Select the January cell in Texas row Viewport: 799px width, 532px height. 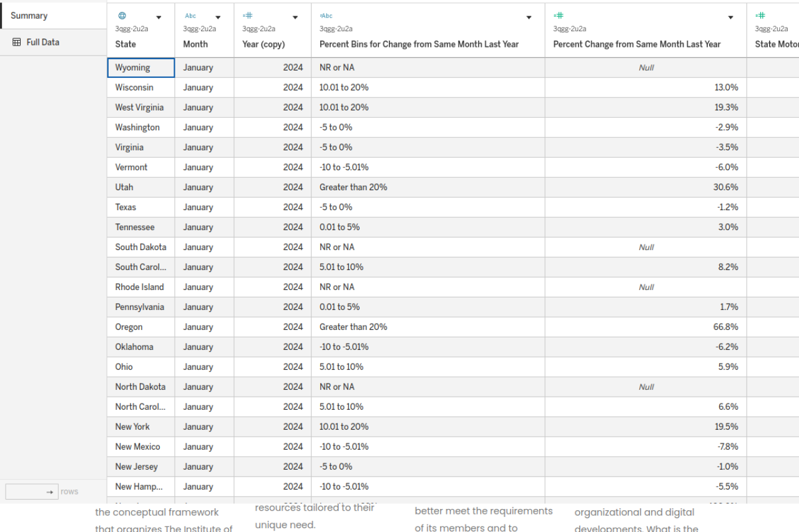pos(204,207)
